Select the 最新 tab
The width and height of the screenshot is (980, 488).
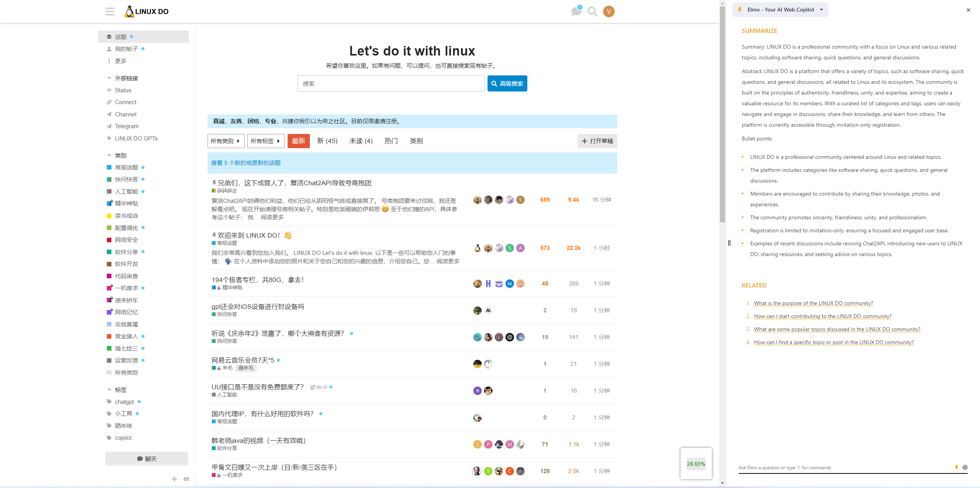coord(298,141)
